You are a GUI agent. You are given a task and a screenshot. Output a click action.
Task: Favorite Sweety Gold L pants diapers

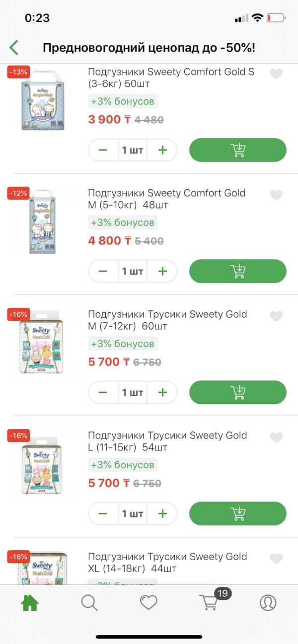pyautogui.click(x=276, y=437)
